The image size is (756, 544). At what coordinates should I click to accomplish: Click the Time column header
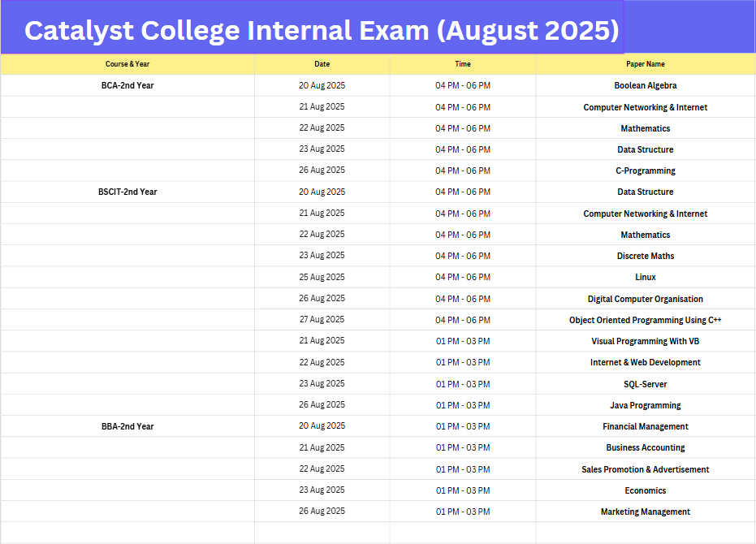tap(463, 64)
